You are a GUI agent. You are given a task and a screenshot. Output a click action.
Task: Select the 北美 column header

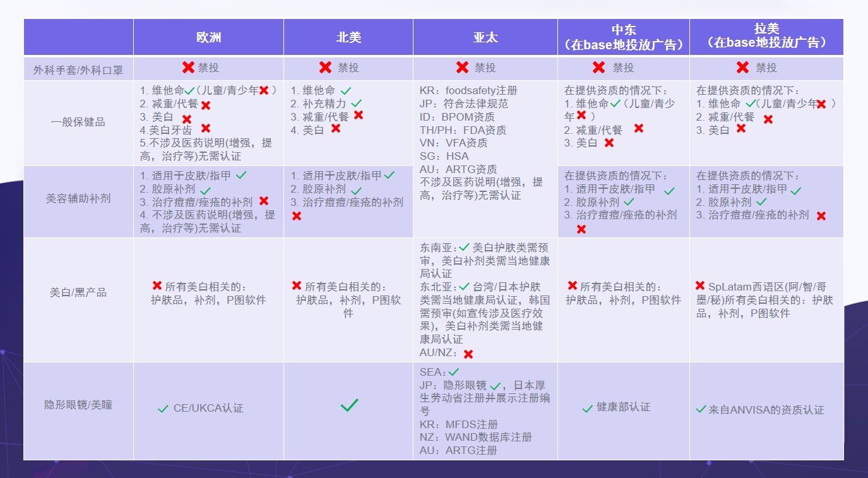348,37
